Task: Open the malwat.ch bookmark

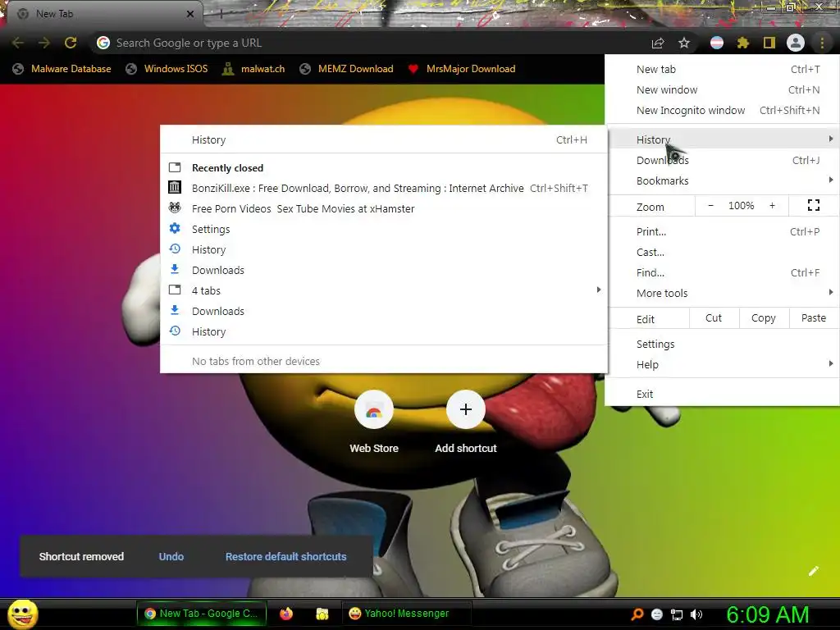Action: (x=253, y=69)
